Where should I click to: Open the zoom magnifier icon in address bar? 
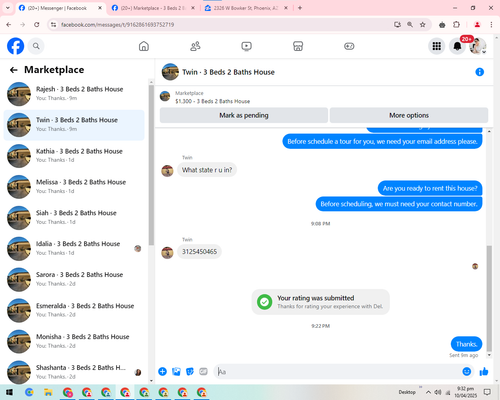tap(410, 25)
